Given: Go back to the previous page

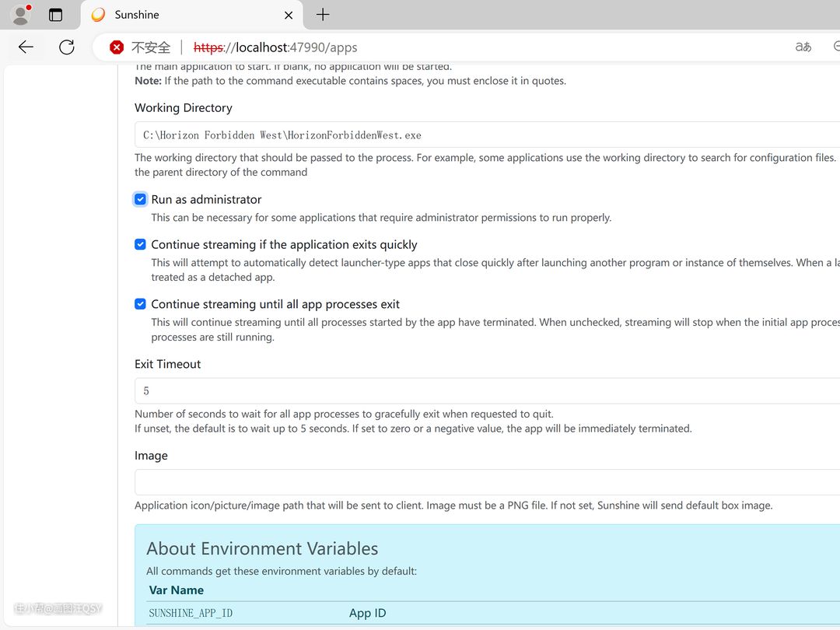Looking at the screenshot, I should (x=26, y=47).
